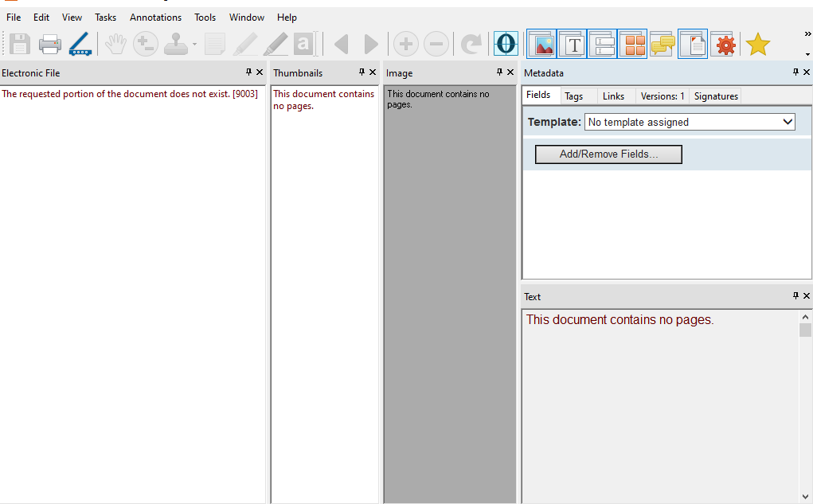
Task: Close the Thumbnails pane
Action: coord(373,72)
